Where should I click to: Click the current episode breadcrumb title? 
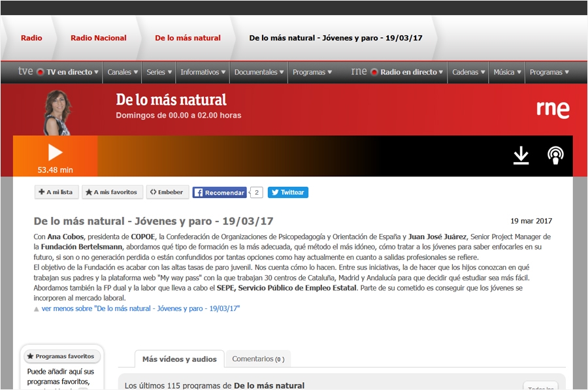coord(336,38)
